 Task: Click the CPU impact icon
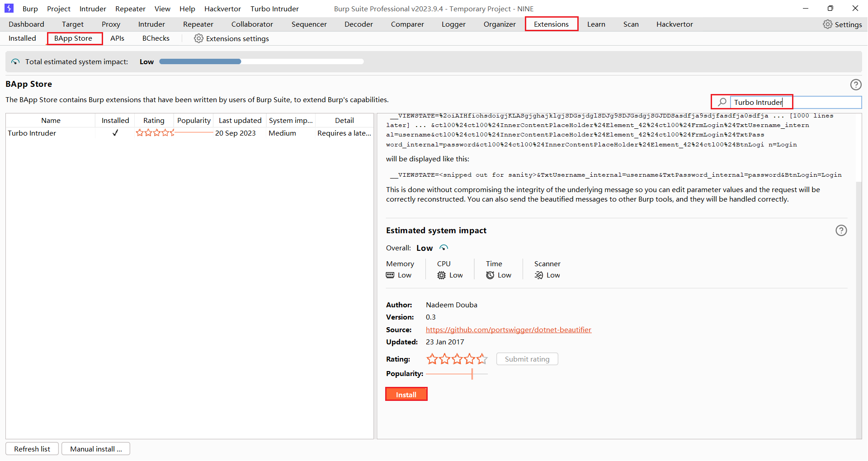pos(441,275)
